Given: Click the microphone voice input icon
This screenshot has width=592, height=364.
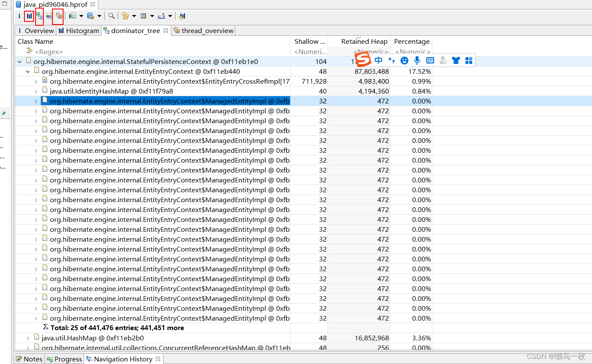Looking at the screenshot, I should (417, 61).
